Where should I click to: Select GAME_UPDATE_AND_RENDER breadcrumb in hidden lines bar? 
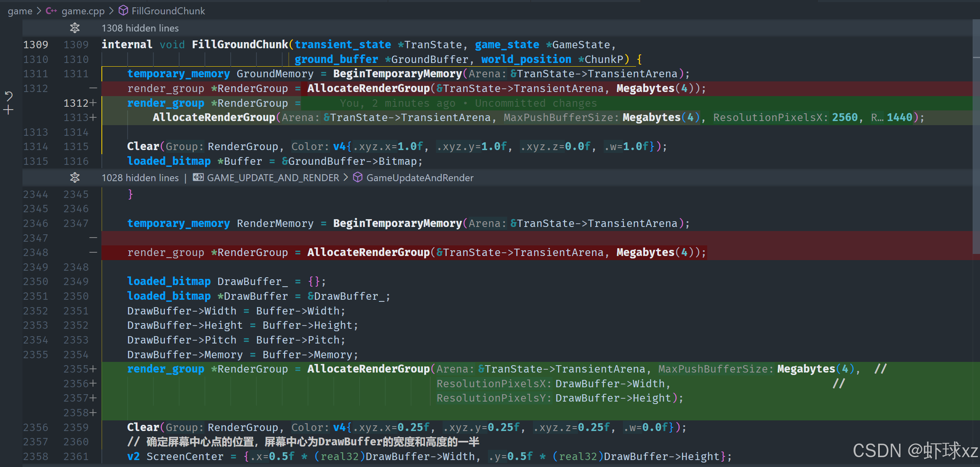273,177
